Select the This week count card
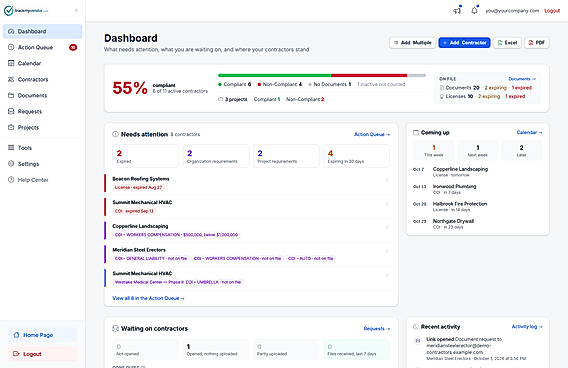568x368 pixels. tap(434, 150)
